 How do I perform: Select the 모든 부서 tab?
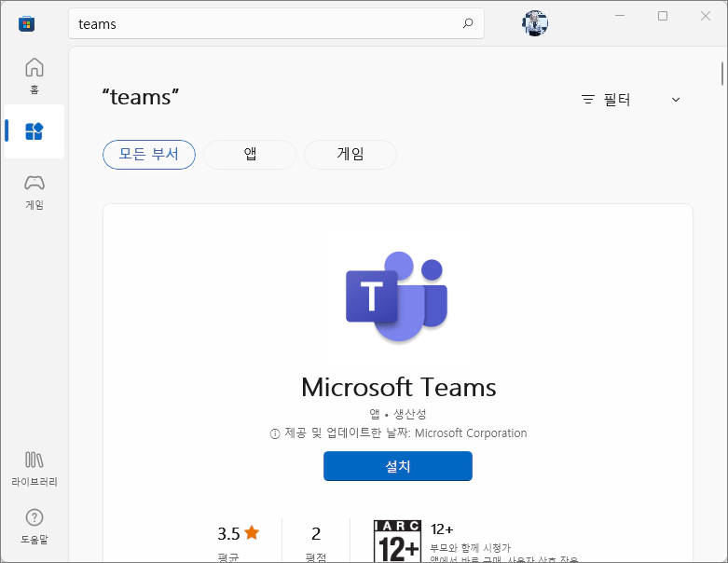(149, 155)
